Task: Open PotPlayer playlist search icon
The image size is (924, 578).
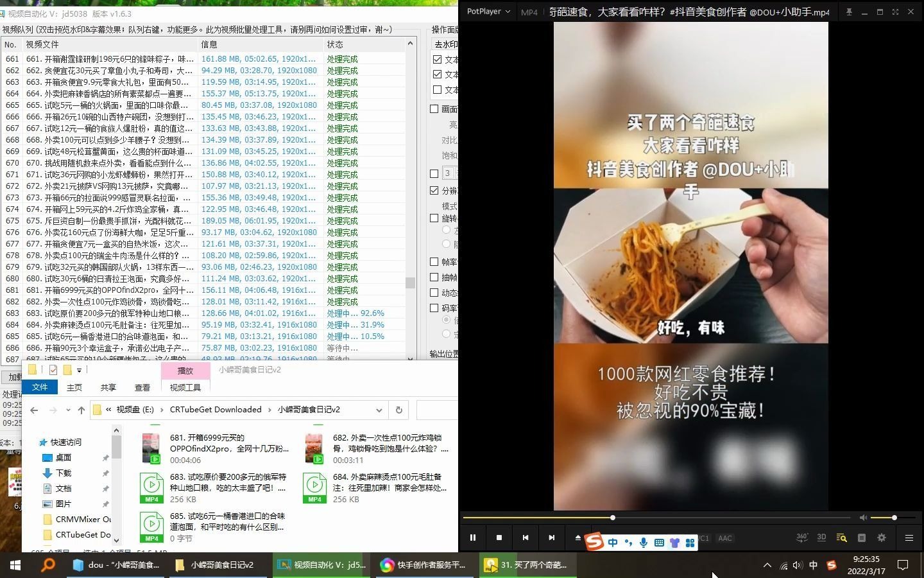Action: click(842, 538)
